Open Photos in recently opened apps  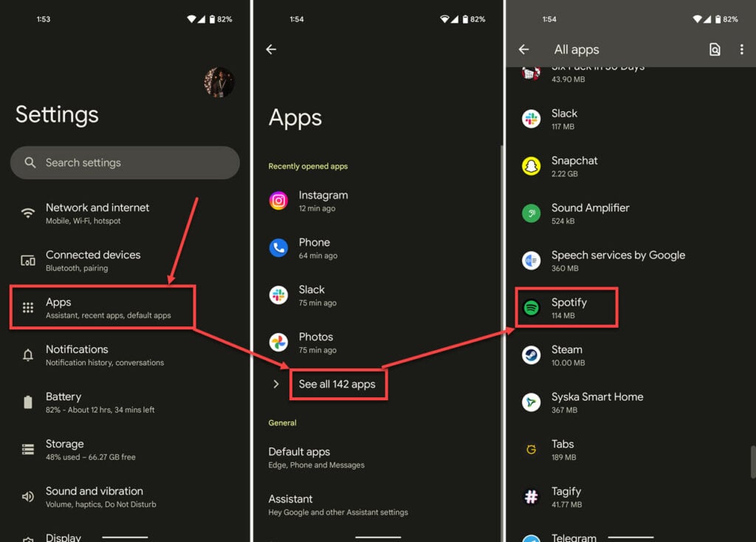click(377, 343)
